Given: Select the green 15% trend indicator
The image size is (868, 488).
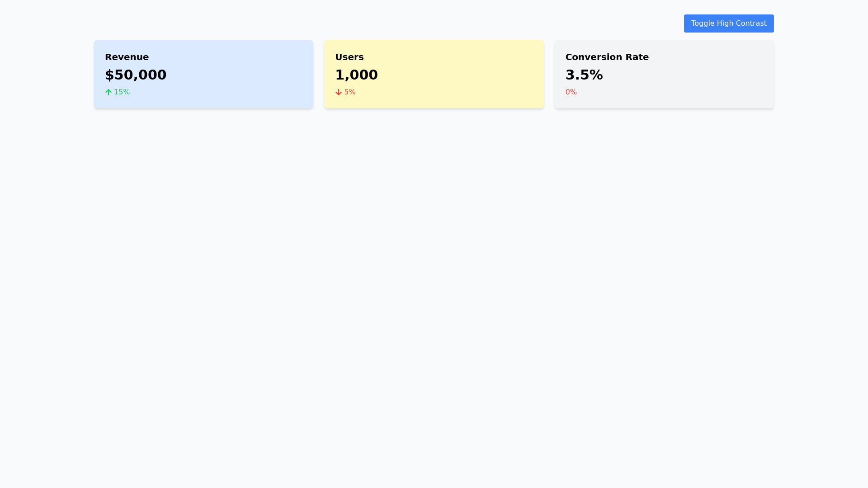Looking at the screenshot, I should coord(117,92).
